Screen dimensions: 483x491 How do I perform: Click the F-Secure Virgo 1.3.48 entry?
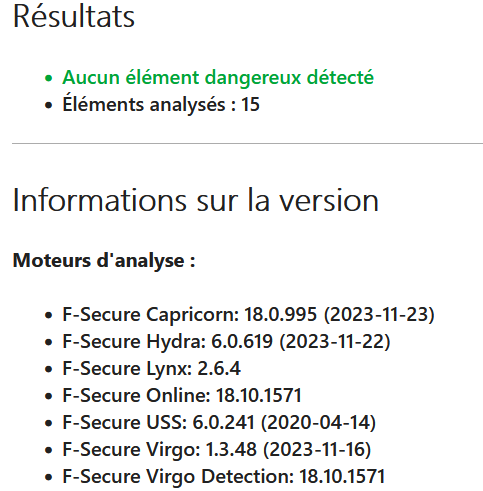pyautogui.click(x=217, y=449)
